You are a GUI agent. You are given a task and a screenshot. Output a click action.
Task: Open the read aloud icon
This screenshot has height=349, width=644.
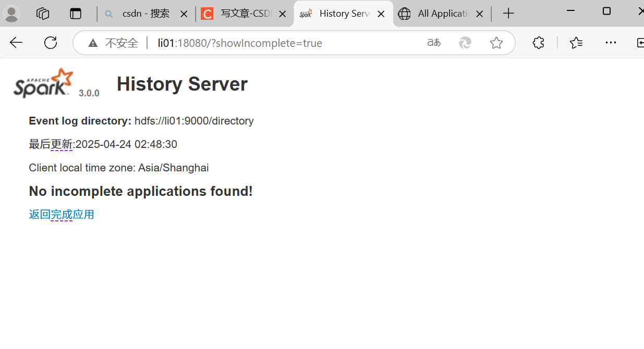click(x=434, y=43)
